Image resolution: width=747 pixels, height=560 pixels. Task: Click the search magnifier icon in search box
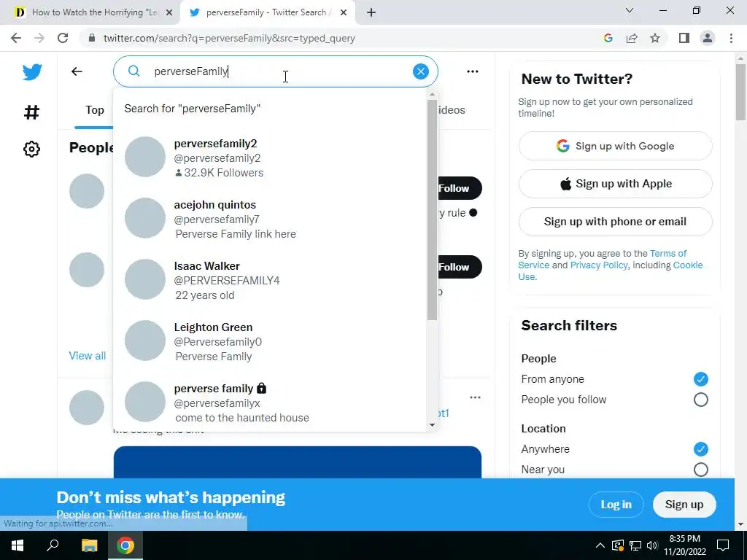(x=134, y=71)
